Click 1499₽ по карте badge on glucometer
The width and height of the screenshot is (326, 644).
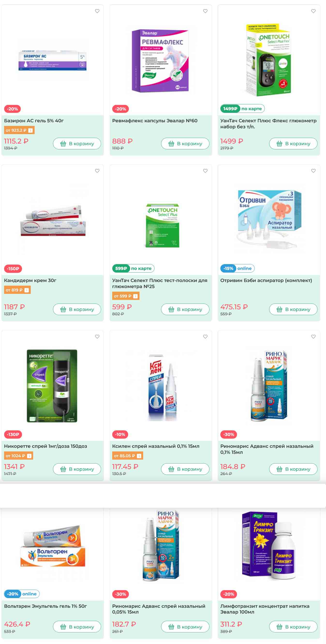[x=242, y=109]
